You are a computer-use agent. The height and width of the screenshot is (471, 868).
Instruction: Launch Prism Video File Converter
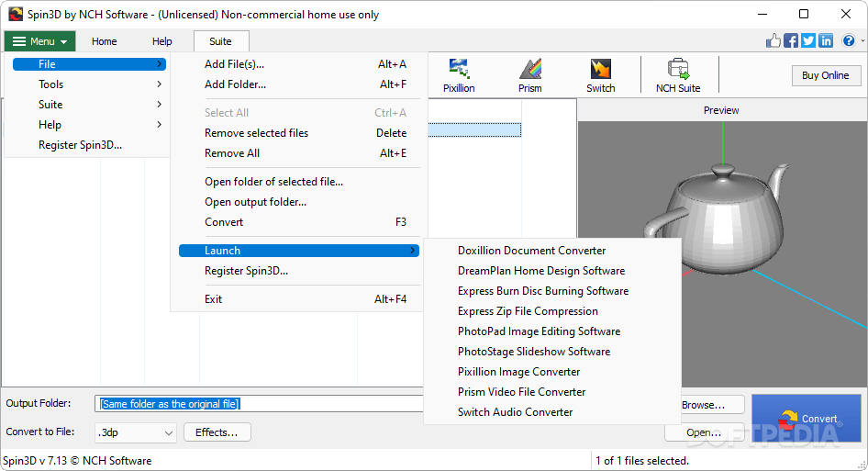[x=552, y=392]
